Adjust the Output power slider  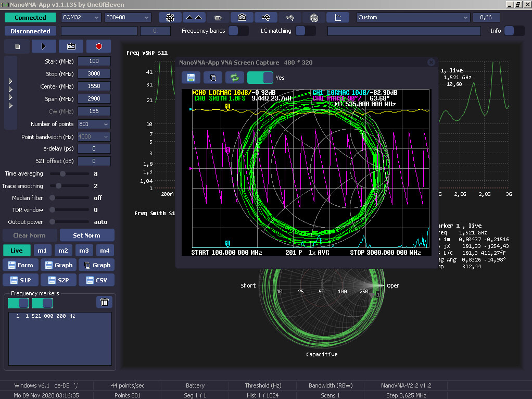tap(69, 222)
